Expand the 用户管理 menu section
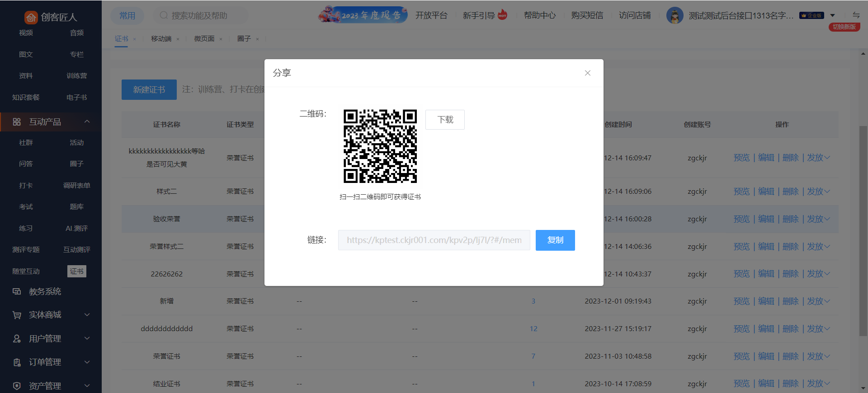Viewport: 868px width, 393px height. [87, 338]
